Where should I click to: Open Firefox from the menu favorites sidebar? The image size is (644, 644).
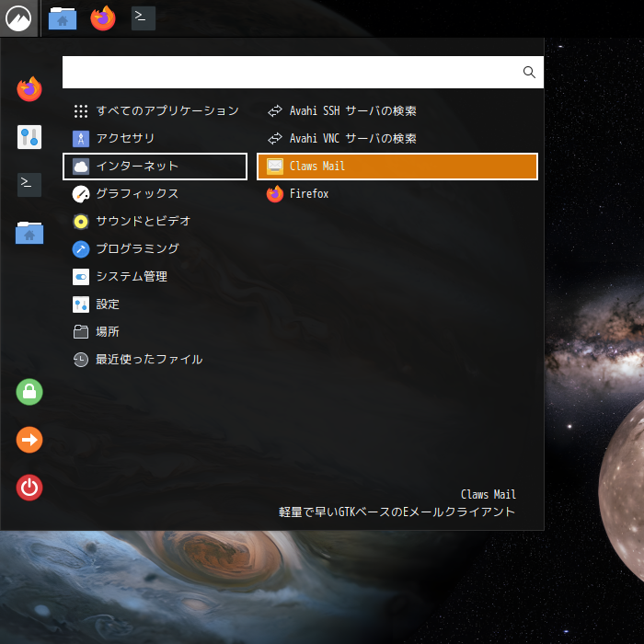tap(29, 89)
